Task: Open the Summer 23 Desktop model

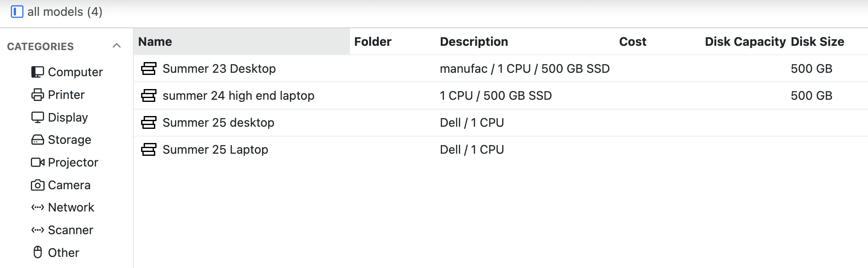Action: tap(219, 68)
